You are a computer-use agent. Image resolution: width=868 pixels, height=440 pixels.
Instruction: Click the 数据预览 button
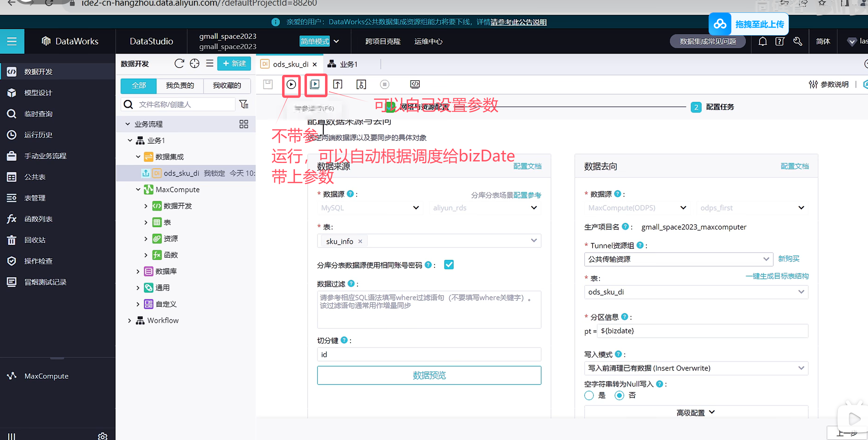coord(429,375)
